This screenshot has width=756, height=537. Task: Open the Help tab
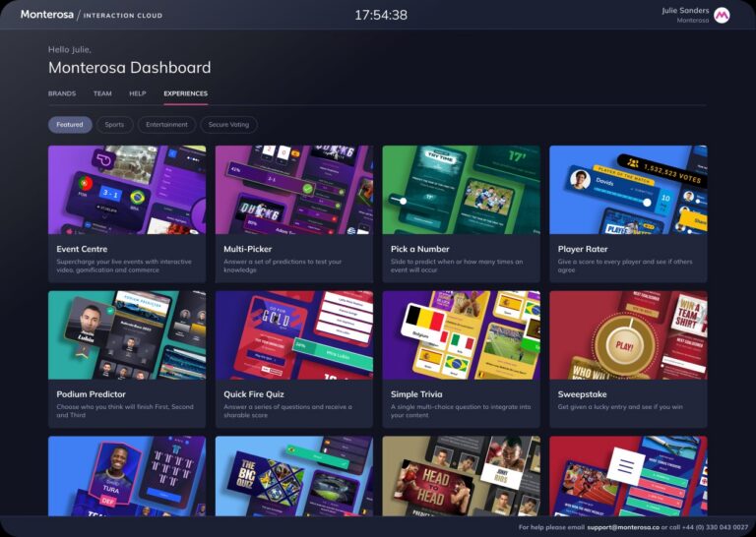(x=138, y=93)
